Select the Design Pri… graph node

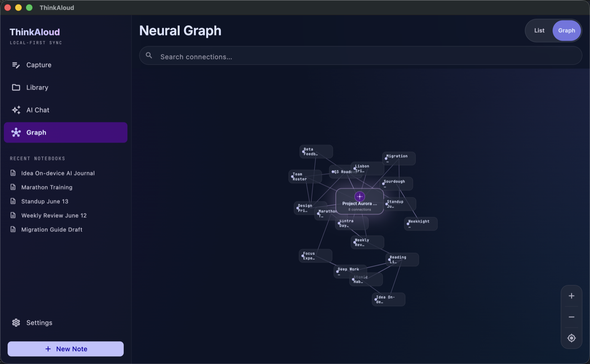coord(310,208)
